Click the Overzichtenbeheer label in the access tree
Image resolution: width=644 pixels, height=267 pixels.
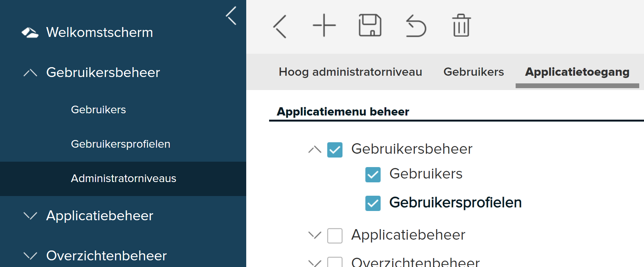pos(416,262)
